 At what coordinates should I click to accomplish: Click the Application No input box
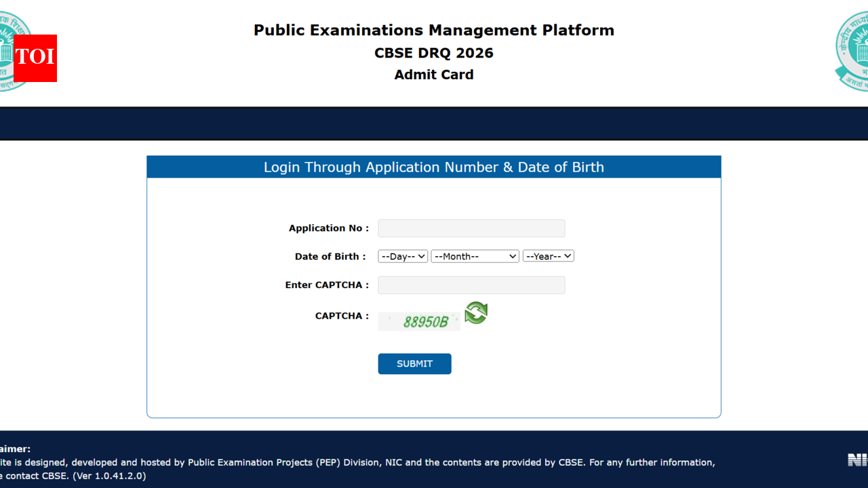pyautogui.click(x=471, y=228)
